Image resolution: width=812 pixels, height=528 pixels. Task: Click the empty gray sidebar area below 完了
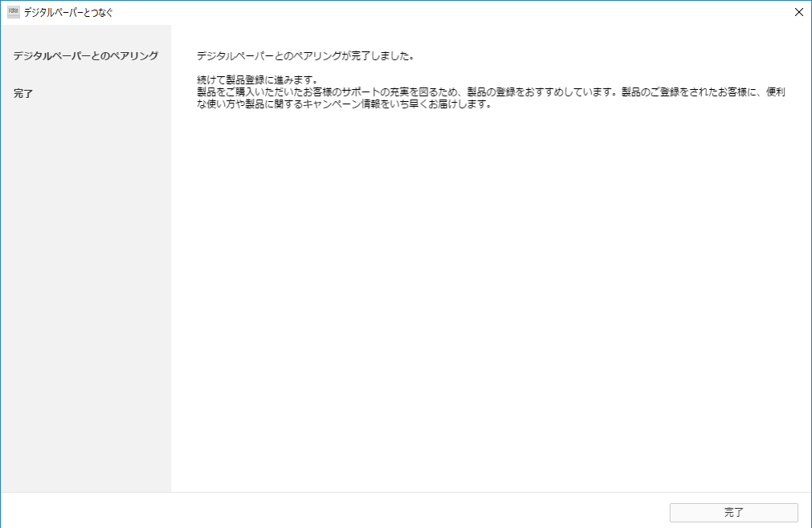pyautogui.click(x=85, y=305)
